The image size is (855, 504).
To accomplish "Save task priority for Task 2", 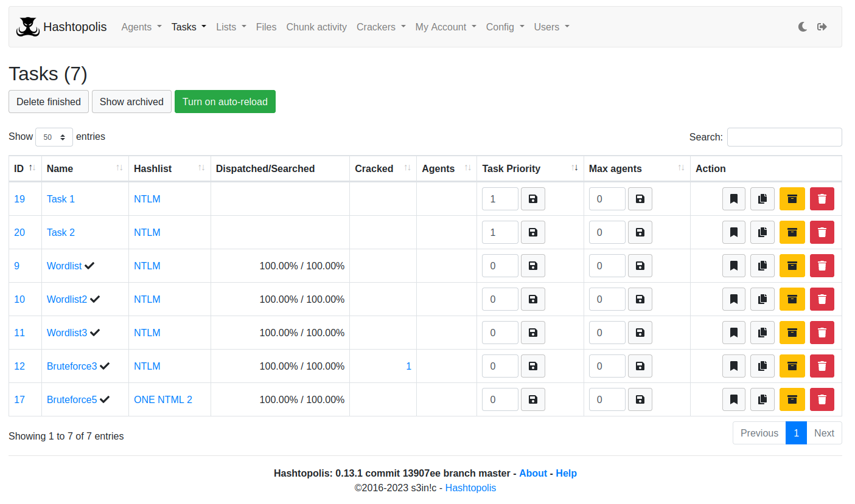I will 533,232.
